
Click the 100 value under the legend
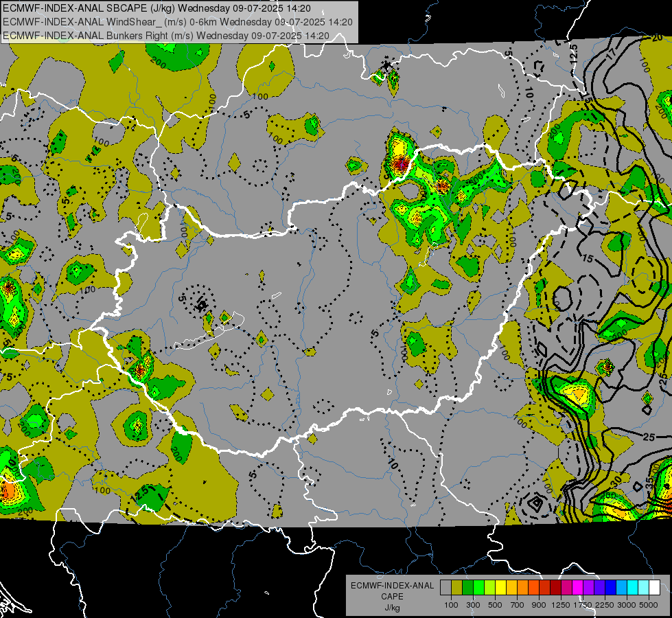tap(451, 605)
